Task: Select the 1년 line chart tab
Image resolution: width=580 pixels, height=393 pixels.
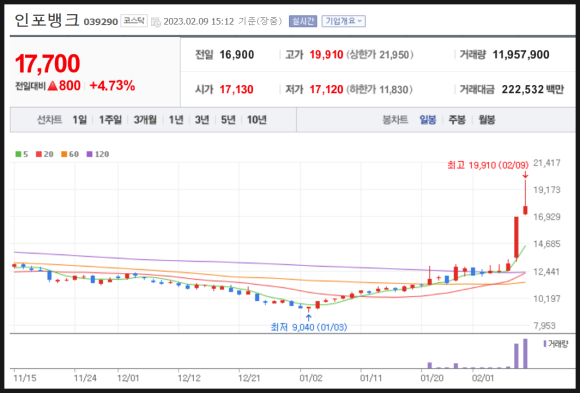Action: pos(176,120)
